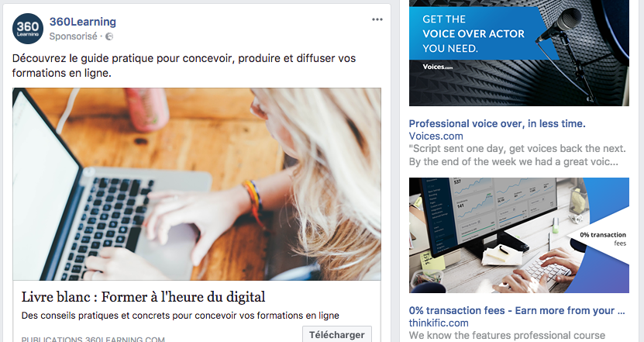Open the Livre blanc headline link
This screenshot has width=644, height=342.
pos(143,297)
